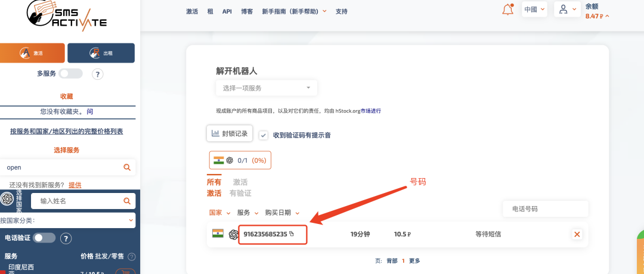This screenshot has width=644, height=274.
Task: Focus the 输入姓名 country field
Action: click(x=83, y=201)
